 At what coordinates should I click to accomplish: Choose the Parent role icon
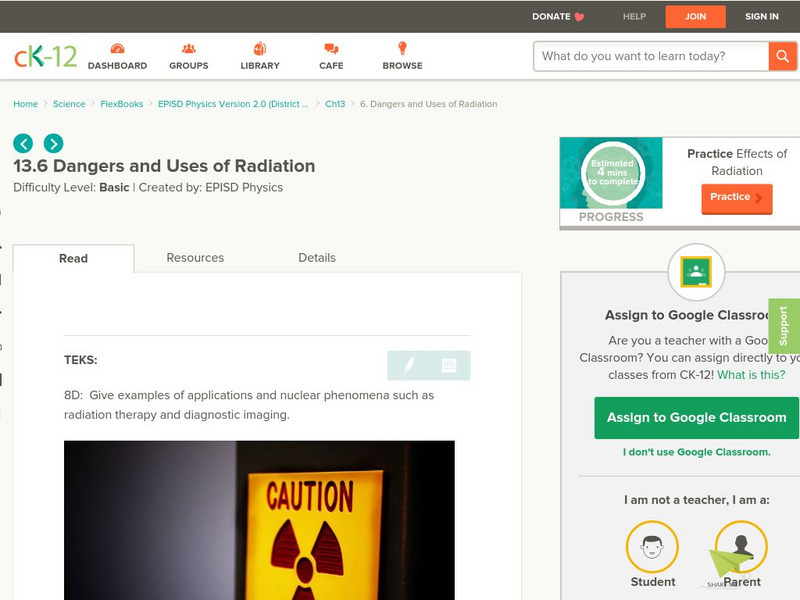click(x=741, y=545)
